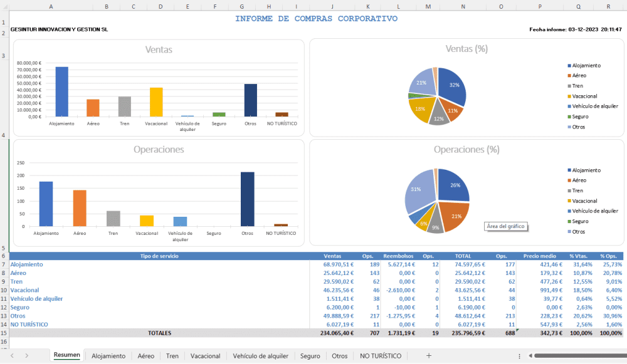The image size is (627, 364).
Task: Open the Vacacional worksheet tab
Action: [x=205, y=355]
